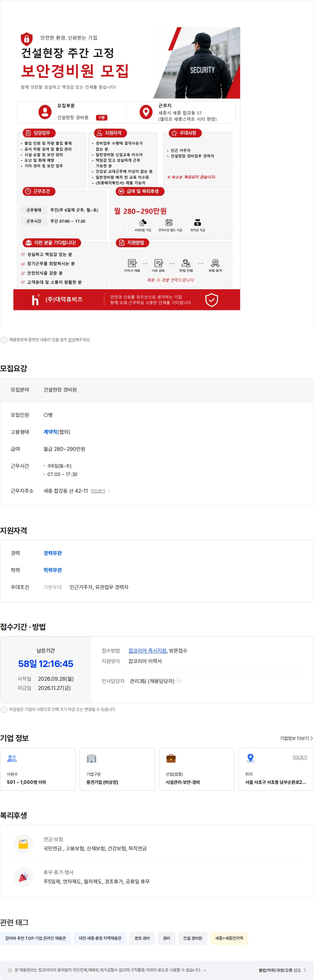Click the 시설관리·보안·경비 industry text
314x980 pixels.
click(183, 782)
